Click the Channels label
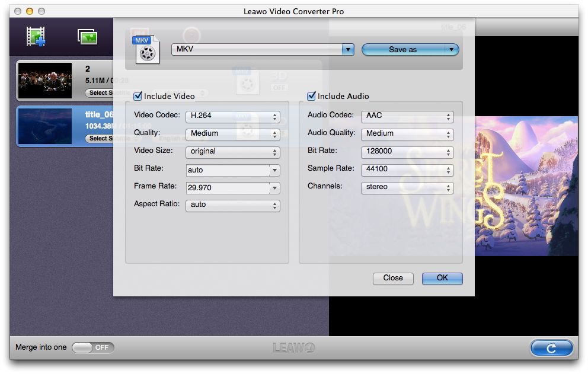 (325, 186)
